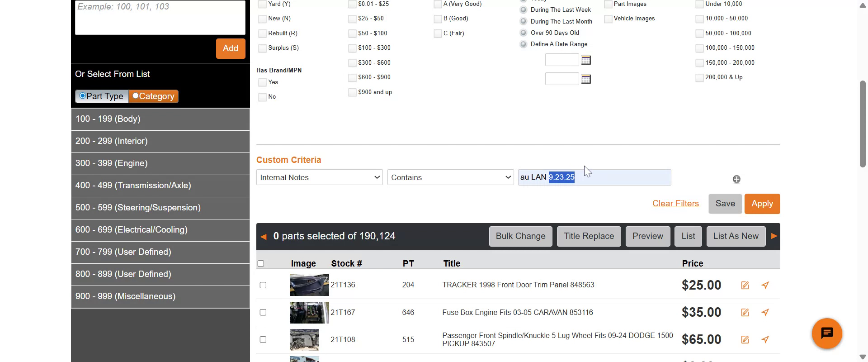Select Over 90 Days Old radio
Image resolution: width=868 pixels, height=362 pixels.
(x=524, y=33)
